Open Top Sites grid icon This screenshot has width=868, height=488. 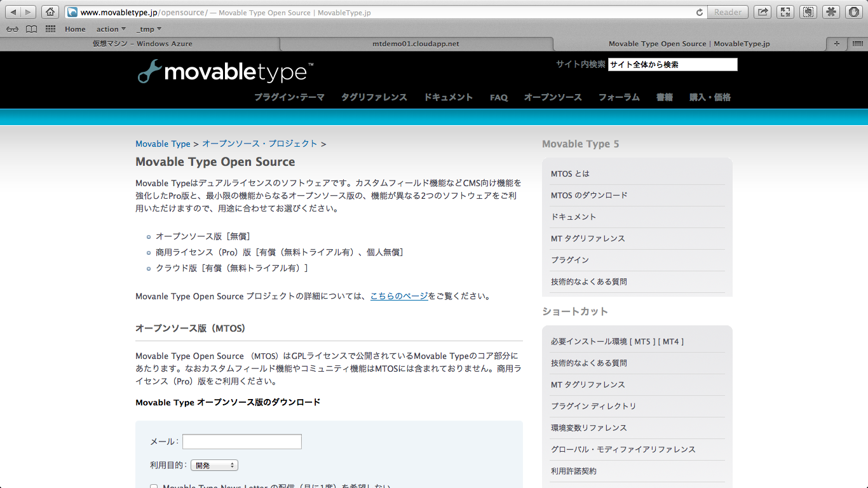pyautogui.click(x=51, y=29)
